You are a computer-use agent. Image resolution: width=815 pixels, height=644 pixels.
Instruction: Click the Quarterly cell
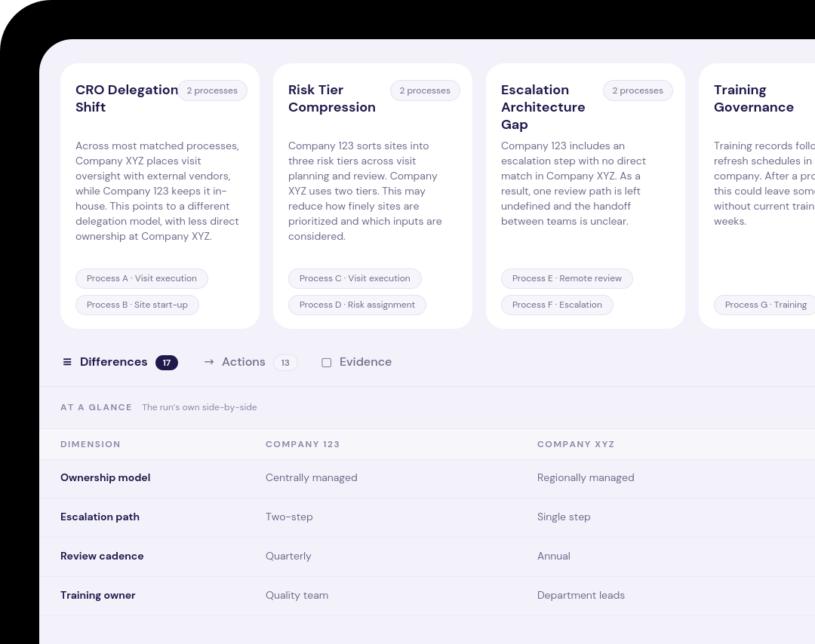click(288, 557)
